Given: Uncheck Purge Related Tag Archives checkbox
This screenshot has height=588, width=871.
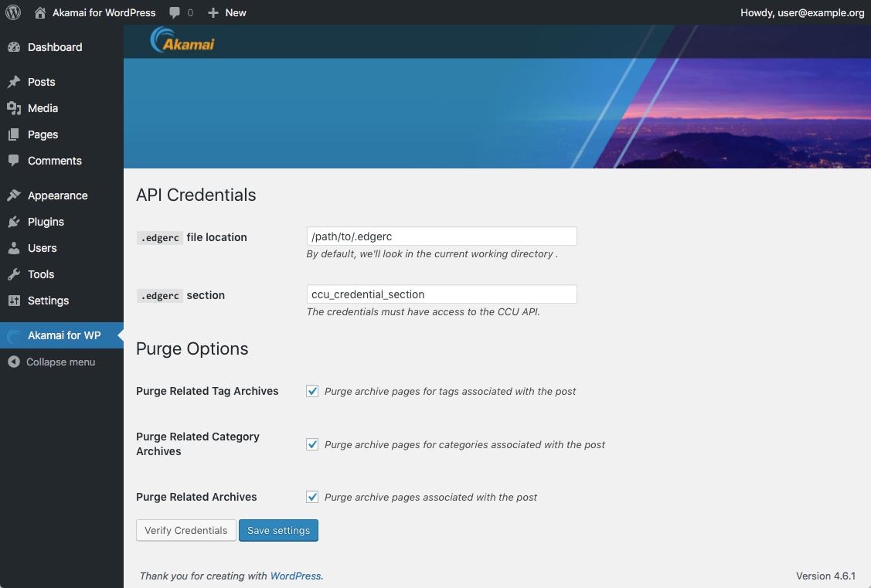Looking at the screenshot, I should [x=312, y=391].
